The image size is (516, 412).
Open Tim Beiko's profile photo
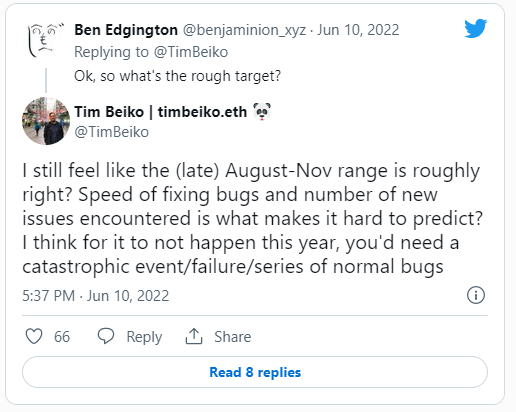click(x=46, y=121)
